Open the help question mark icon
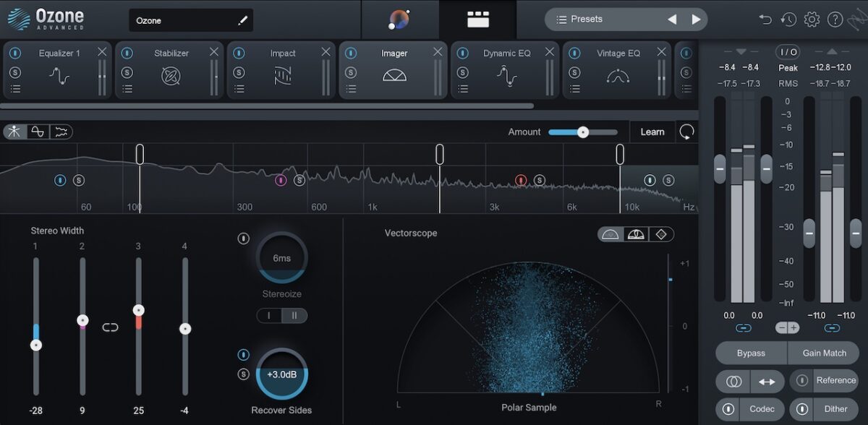This screenshot has width=868, height=425. click(835, 20)
